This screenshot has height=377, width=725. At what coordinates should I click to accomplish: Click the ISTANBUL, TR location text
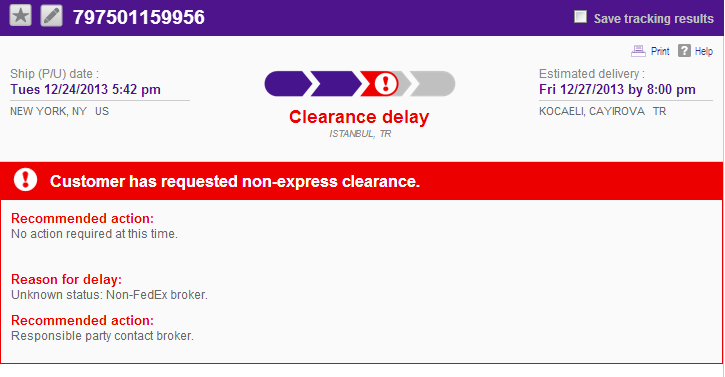coord(360,134)
